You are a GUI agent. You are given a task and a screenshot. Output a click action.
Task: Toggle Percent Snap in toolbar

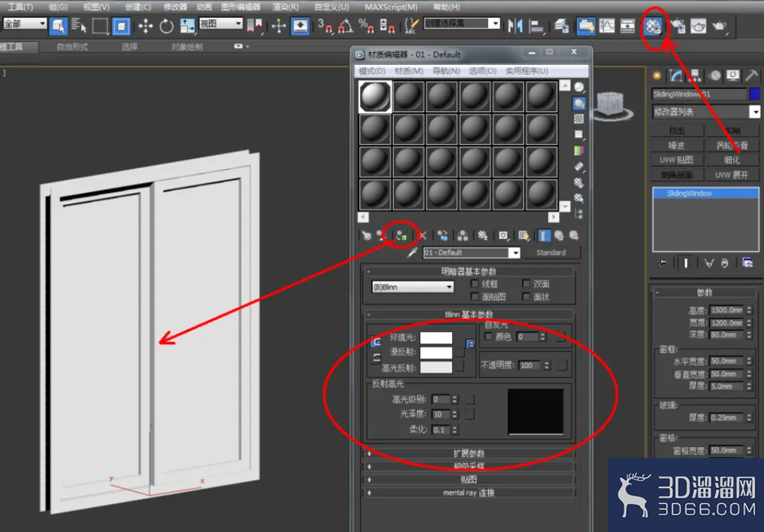[366, 26]
